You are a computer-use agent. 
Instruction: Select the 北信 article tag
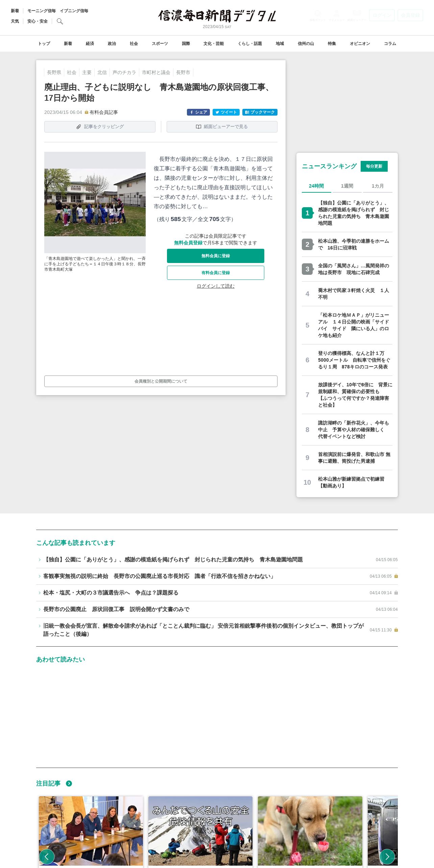[x=102, y=72]
